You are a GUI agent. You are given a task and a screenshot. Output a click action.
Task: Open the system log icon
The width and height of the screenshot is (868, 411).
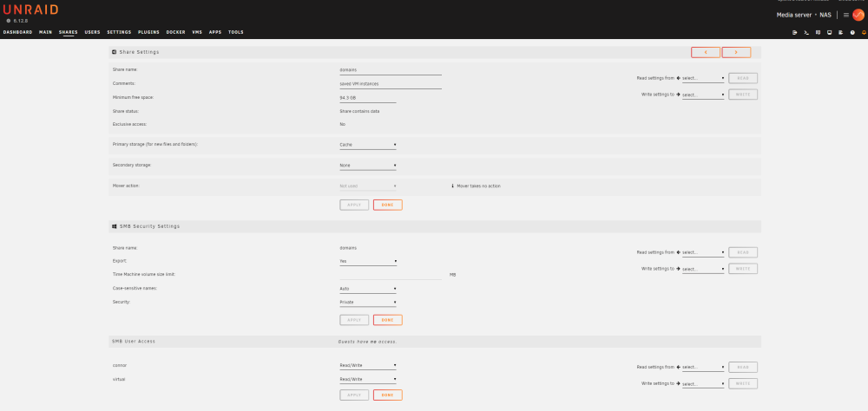pyautogui.click(x=841, y=33)
